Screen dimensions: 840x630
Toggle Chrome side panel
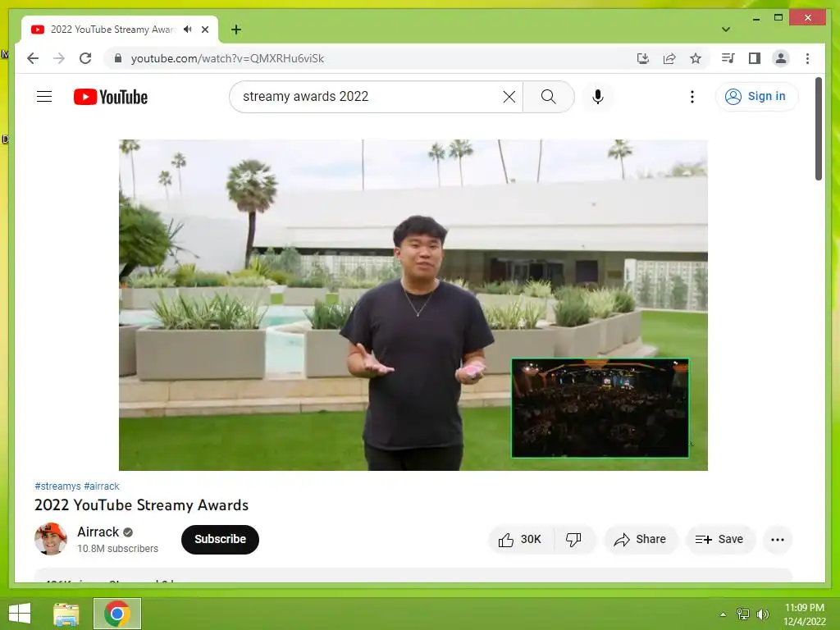pyautogui.click(x=755, y=58)
